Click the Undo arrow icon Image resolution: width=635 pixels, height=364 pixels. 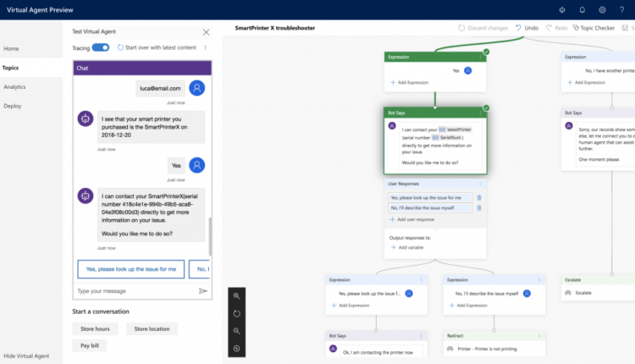click(517, 28)
